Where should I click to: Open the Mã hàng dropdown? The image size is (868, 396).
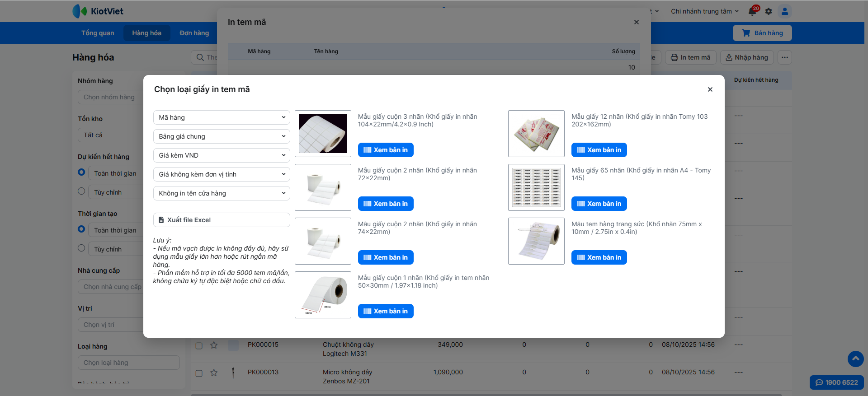[x=222, y=117]
